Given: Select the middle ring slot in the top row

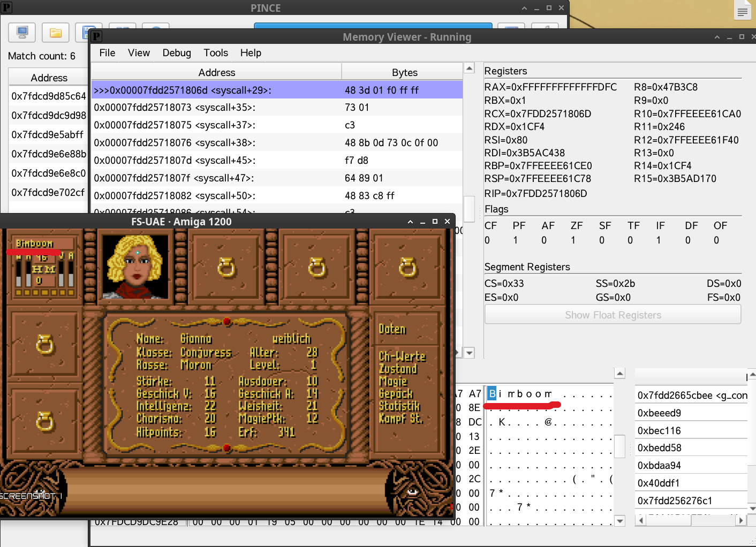Looking at the screenshot, I should click(317, 267).
